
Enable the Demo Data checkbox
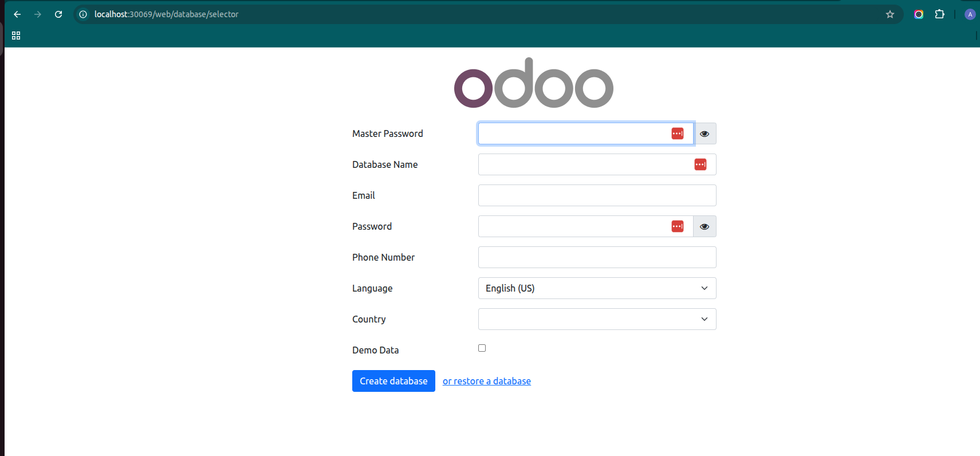pyautogui.click(x=482, y=348)
